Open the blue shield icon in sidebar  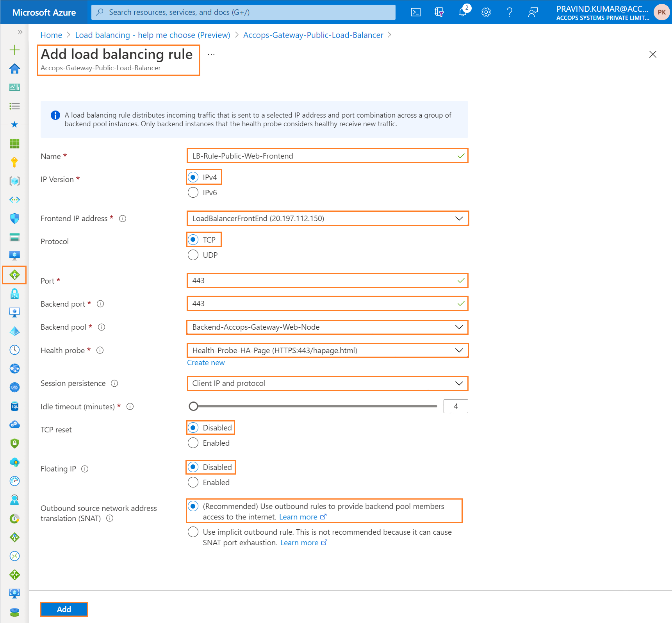[14, 218]
